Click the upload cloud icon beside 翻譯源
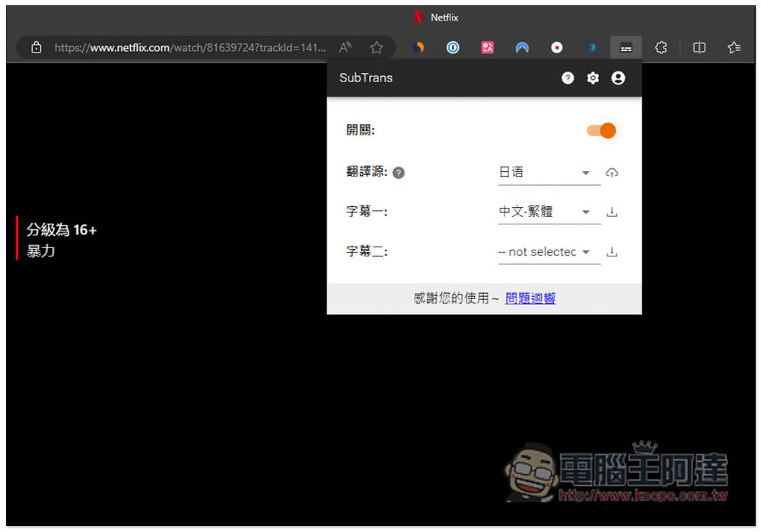Viewport: 761px width, 532px height. tap(612, 173)
